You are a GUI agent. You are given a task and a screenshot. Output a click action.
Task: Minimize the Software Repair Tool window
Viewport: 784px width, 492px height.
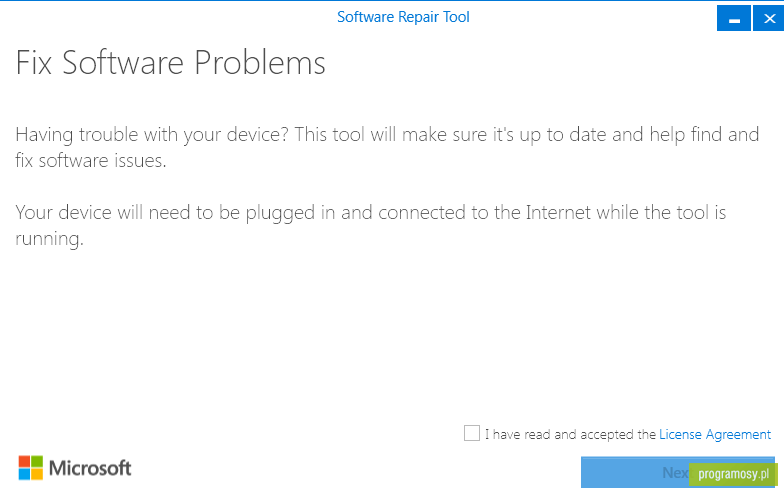tap(734, 18)
